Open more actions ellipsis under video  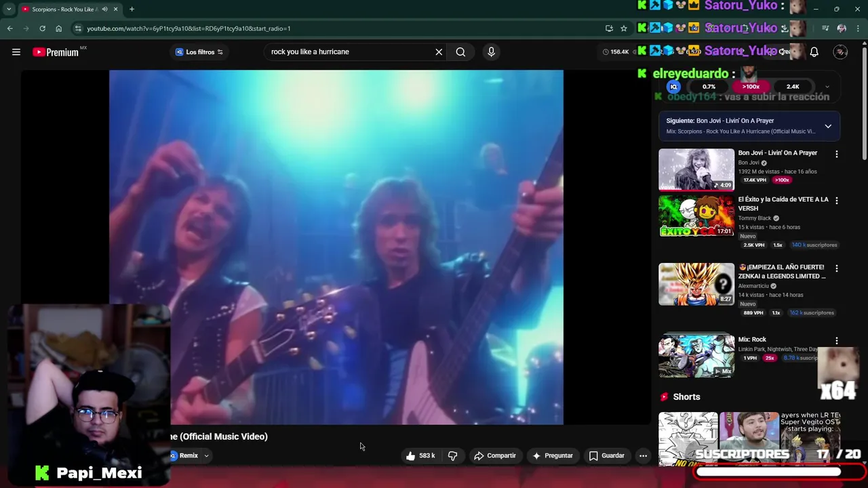coord(643,456)
